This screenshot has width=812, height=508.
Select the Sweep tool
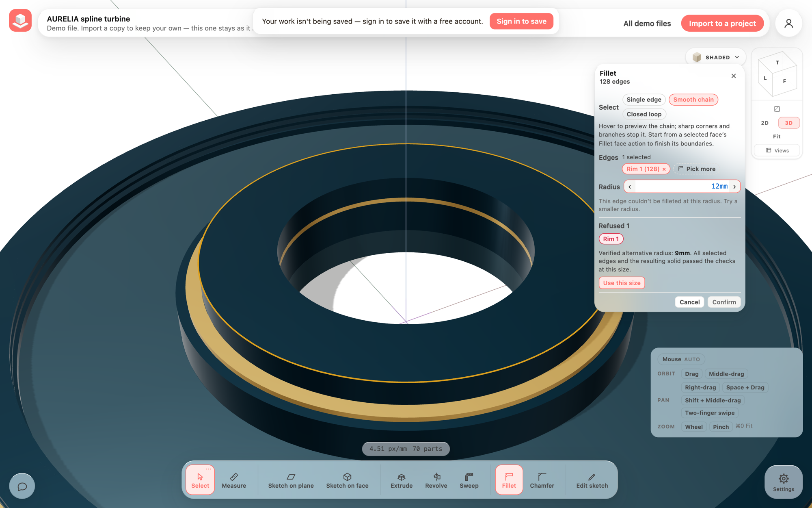pyautogui.click(x=469, y=480)
